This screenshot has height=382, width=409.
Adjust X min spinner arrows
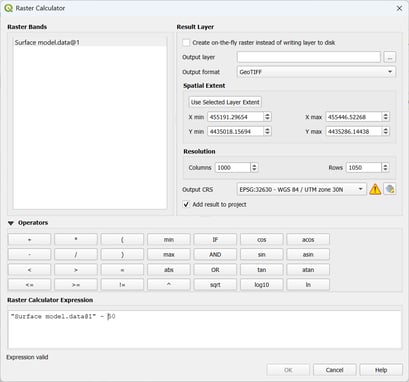pyautogui.click(x=267, y=117)
